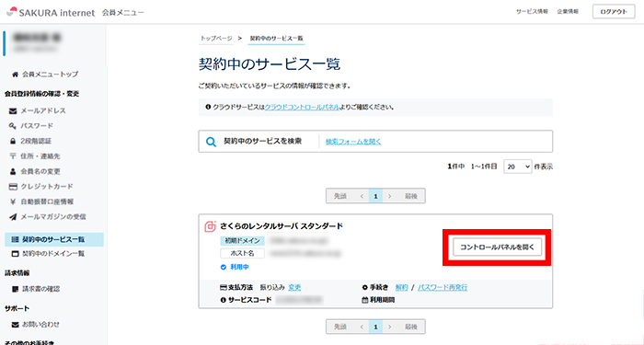
Task: Click 最後 in the top pagination
Action: pos(411,196)
